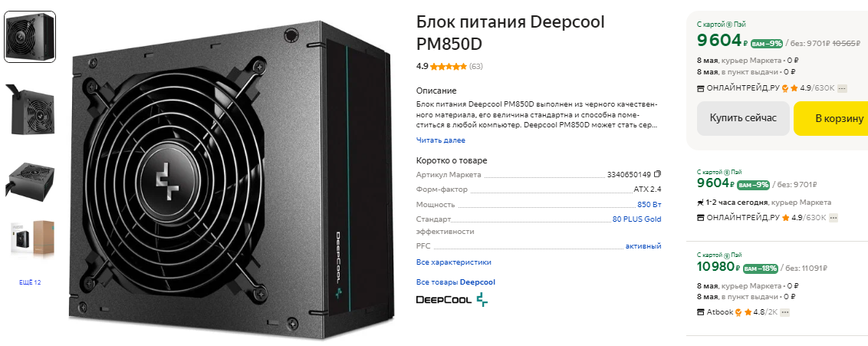868x346 pixels.
Task: Open more options for first ONLINETRADE.RU offer
Action: 842,88
